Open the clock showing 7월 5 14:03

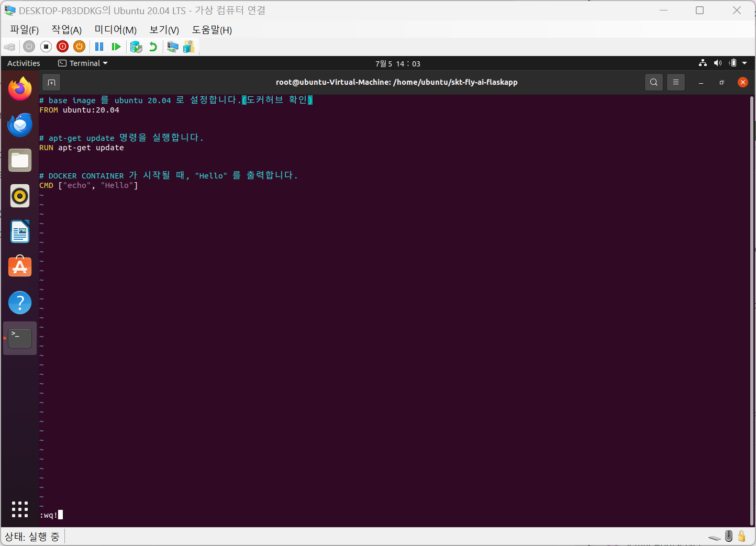398,63
